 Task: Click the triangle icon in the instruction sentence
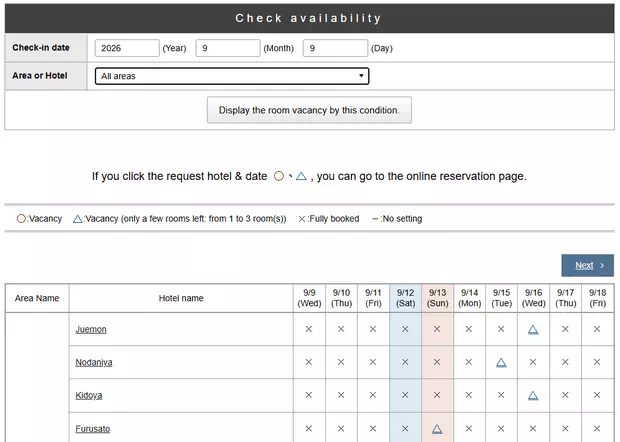point(301,176)
